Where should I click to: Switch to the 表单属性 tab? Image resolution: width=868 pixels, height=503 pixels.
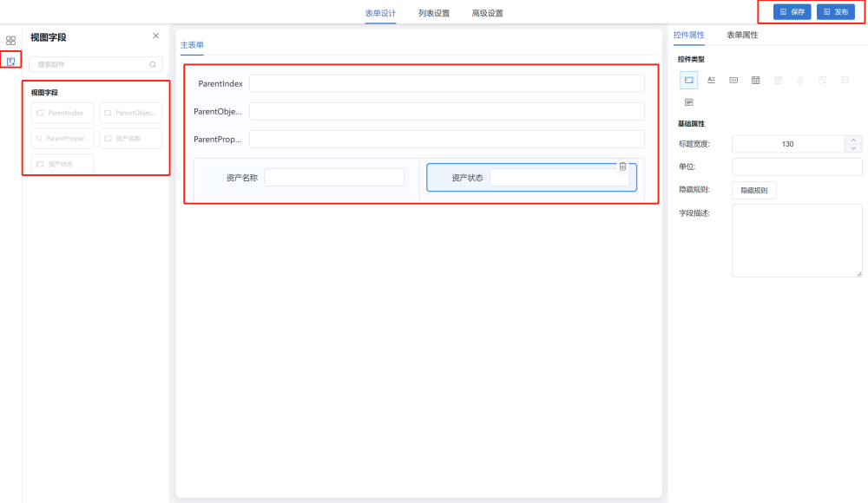(x=742, y=35)
